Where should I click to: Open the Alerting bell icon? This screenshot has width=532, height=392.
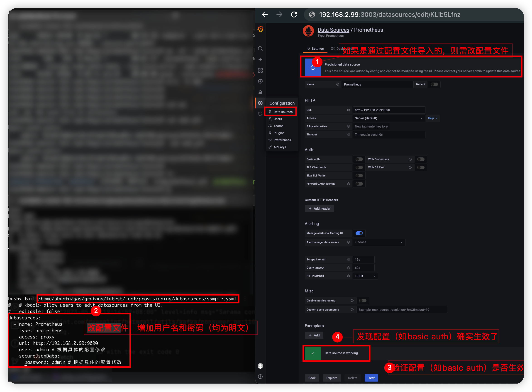(x=260, y=92)
